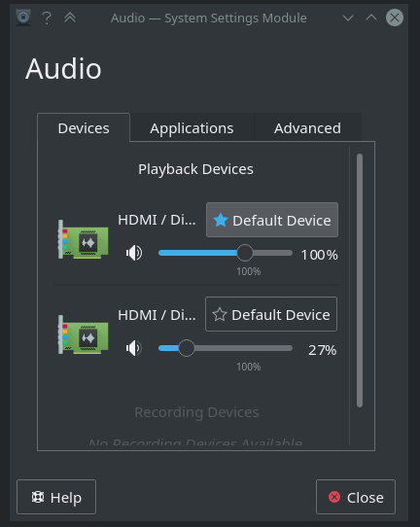This screenshot has height=527, width=420.
Task: Mute the second HDMI device at 27%
Action: tap(134, 348)
